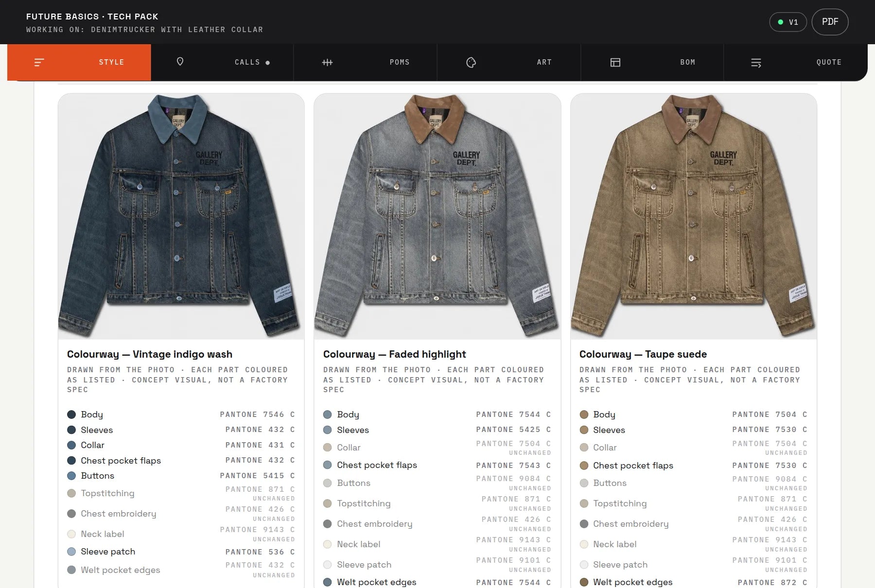Screen dimensions: 875x588
Task: Click 'PANTONE 872 C' in Taupe suede
Action: click(x=772, y=583)
